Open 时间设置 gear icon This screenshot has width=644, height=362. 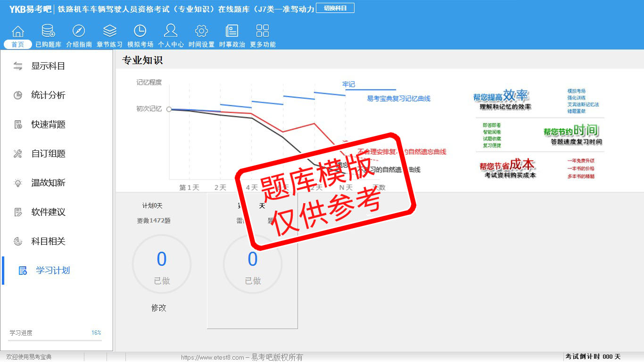pos(201,32)
